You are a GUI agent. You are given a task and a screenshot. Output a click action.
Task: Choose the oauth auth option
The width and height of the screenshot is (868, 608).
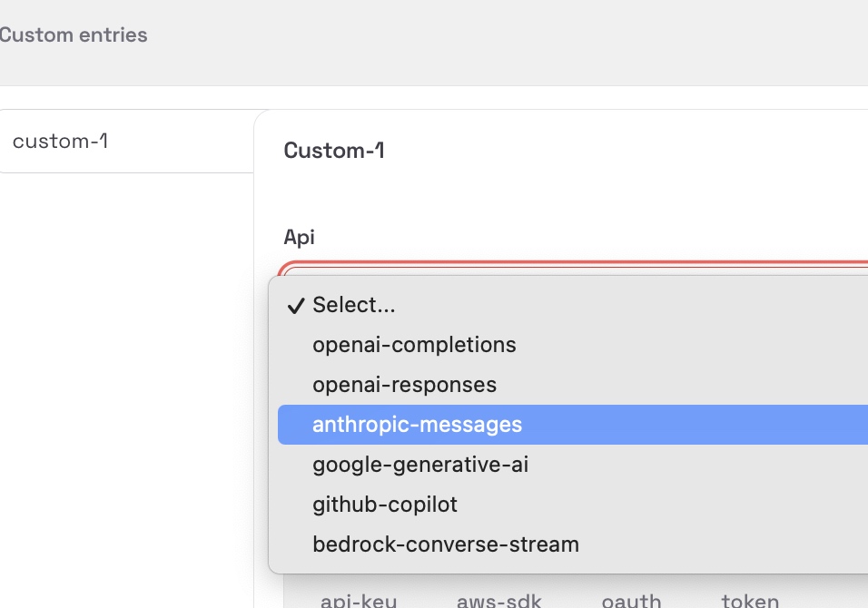(x=631, y=600)
